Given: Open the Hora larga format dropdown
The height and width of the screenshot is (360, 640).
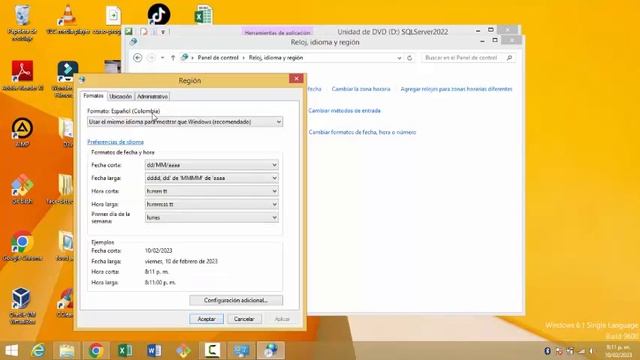Looking at the screenshot, I should 211,204.
